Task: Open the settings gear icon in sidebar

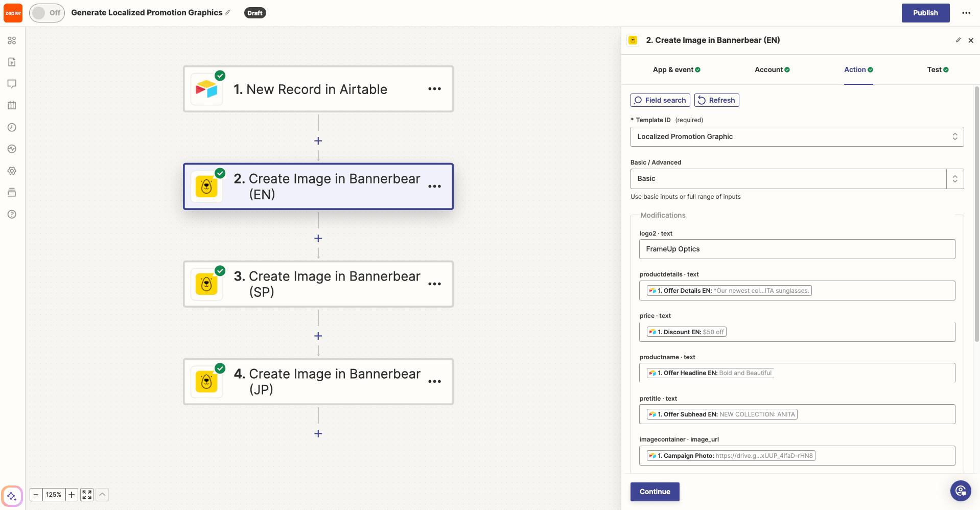Action: coord(12,171)
